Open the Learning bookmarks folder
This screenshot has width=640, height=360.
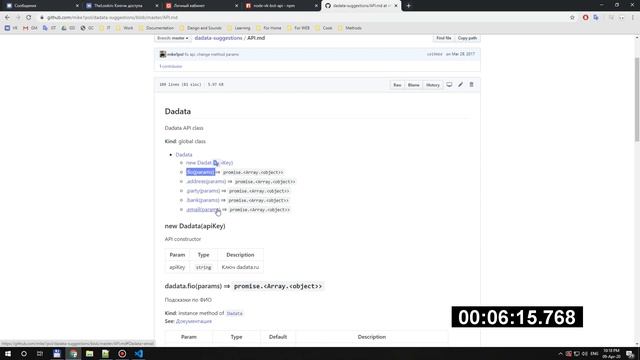tap(238, 28)
